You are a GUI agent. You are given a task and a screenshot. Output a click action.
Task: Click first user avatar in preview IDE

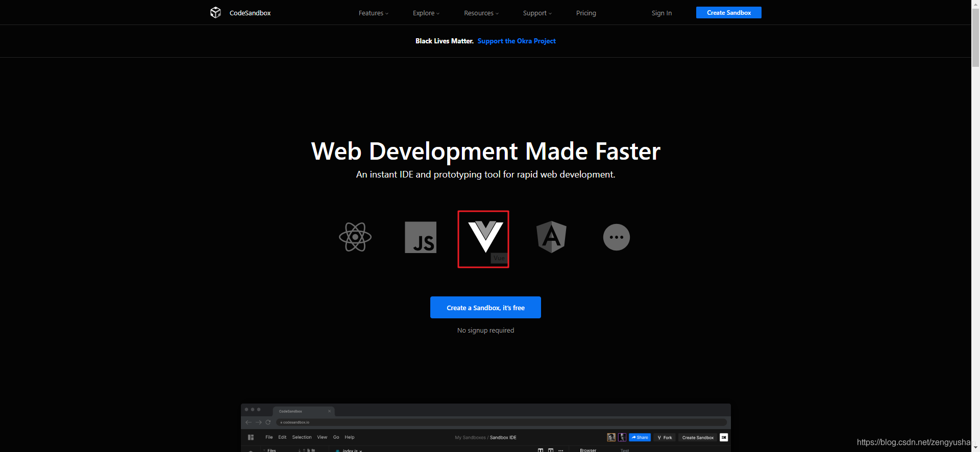611,437
